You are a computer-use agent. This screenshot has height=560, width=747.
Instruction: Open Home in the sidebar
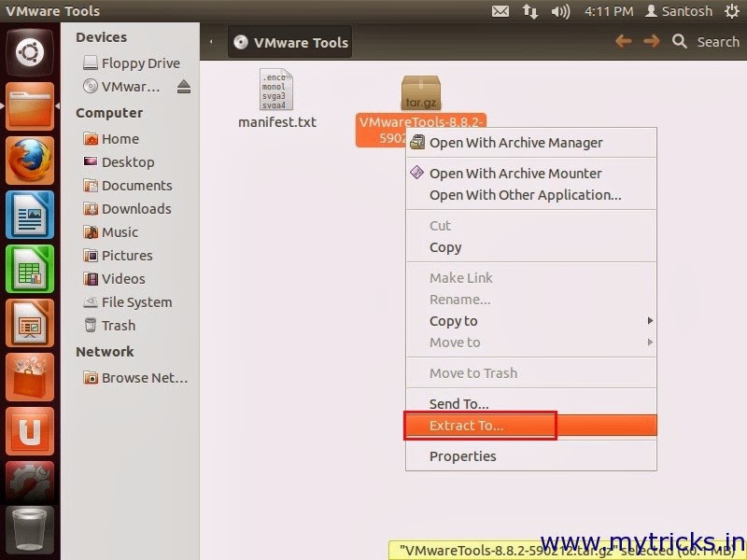point(111,138)
